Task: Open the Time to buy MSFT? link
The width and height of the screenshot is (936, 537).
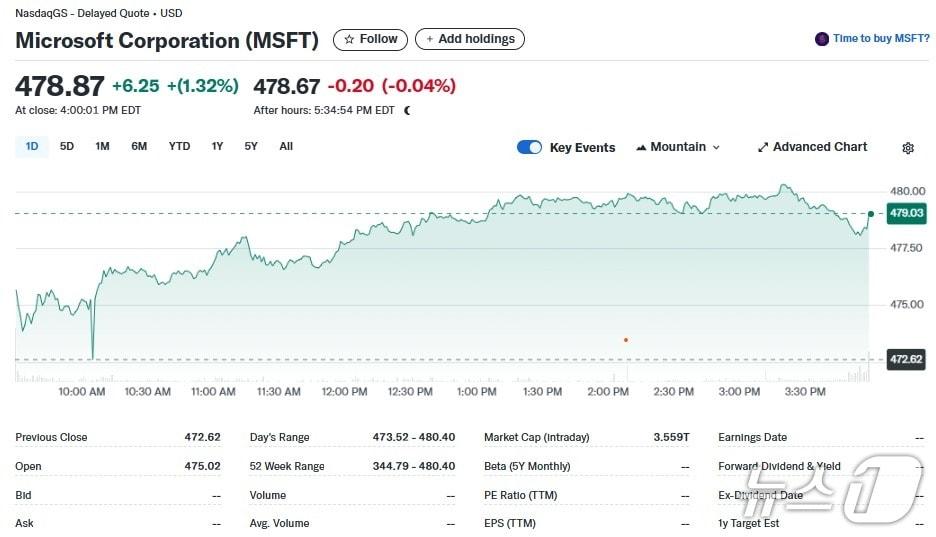Action: pos(880,39)
